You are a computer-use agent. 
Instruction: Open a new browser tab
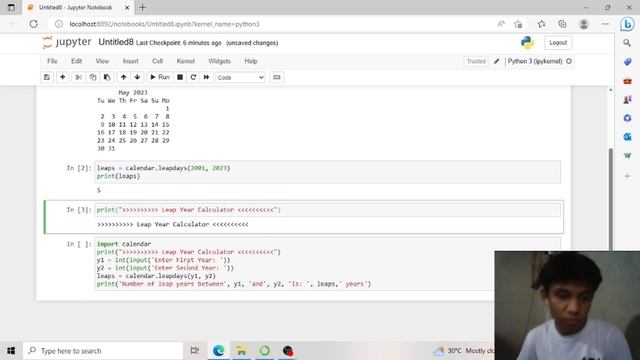pyautogui.click(x=142, y=7)
